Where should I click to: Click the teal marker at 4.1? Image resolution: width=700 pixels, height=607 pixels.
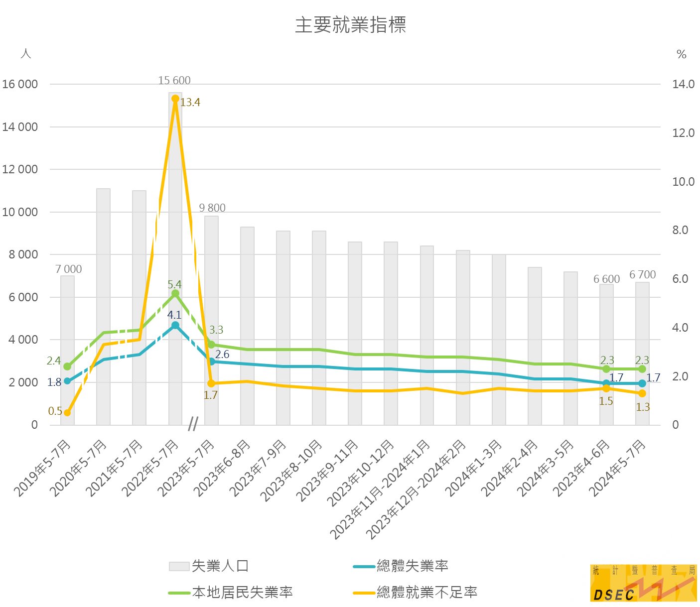pyautogui.click(x=175, y=325)
